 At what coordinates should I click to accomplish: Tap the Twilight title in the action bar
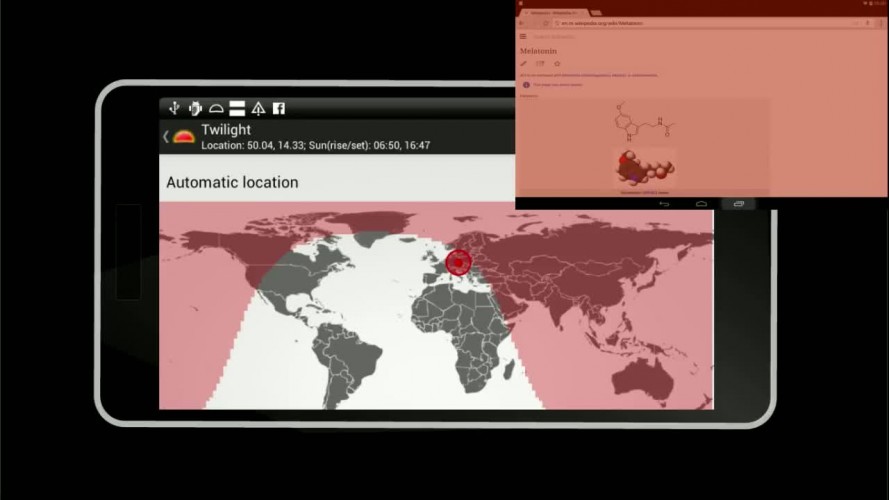226,129
